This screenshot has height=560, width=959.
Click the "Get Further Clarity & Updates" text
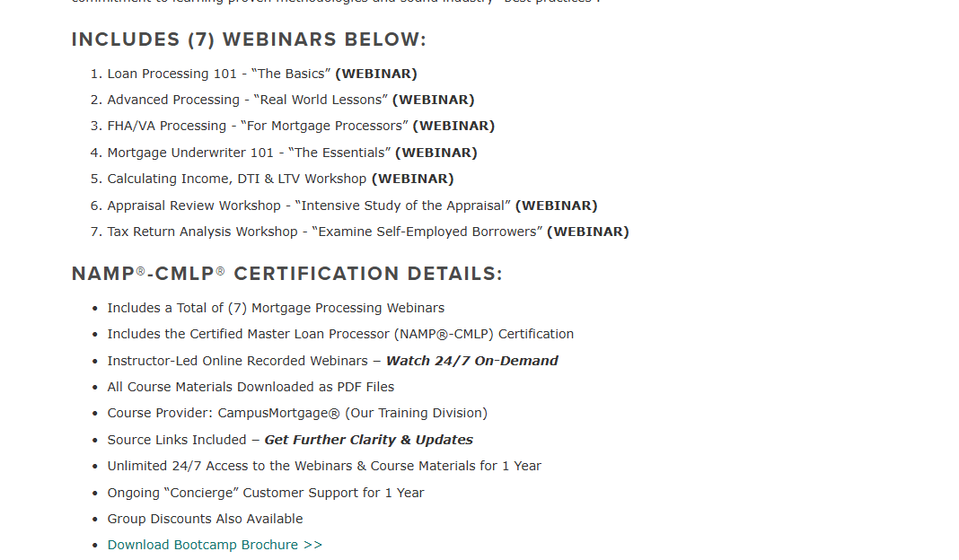tap(369, 440)
